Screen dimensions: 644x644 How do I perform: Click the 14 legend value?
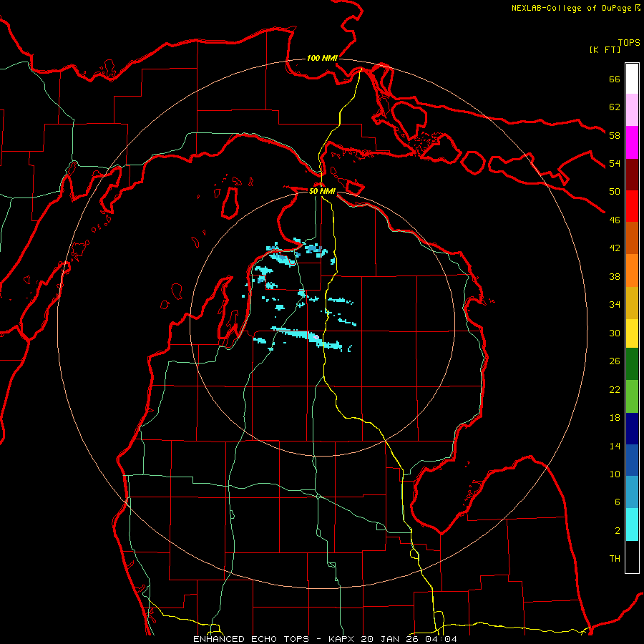[x=615, y=446]
